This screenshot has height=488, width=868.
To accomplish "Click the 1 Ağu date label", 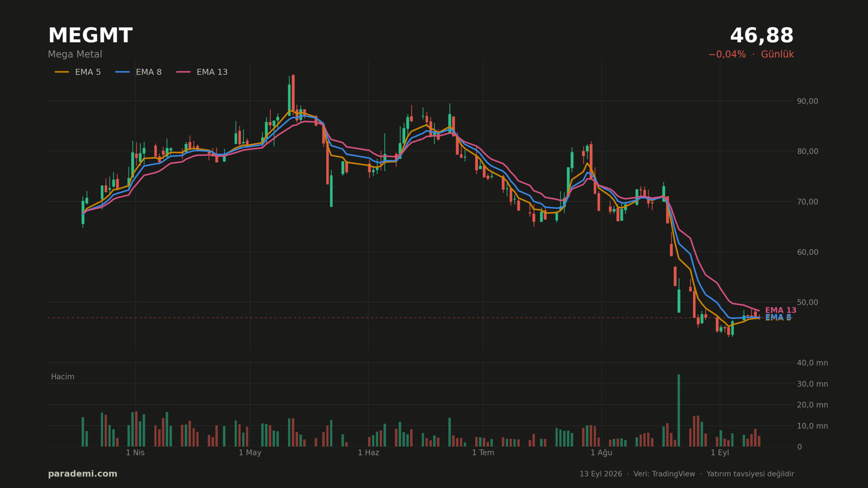I will tap(601, 453).
